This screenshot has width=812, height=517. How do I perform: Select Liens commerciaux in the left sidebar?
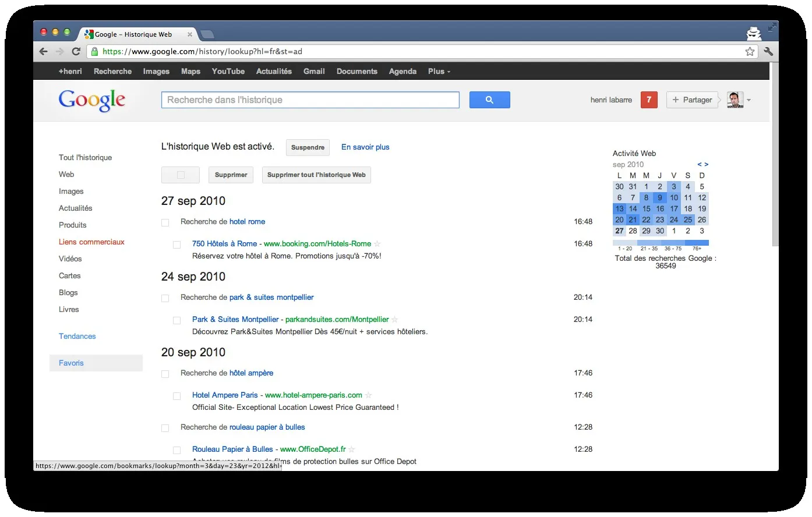(91, 242)
